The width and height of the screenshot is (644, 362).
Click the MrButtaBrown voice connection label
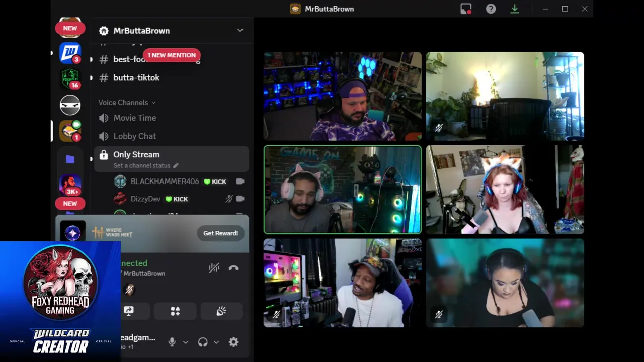click(x=144, y=273)
